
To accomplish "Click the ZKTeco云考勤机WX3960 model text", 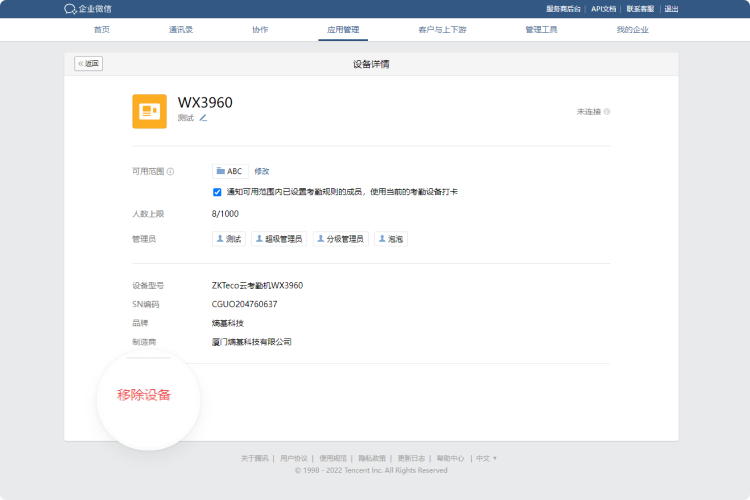I will 257,286.
